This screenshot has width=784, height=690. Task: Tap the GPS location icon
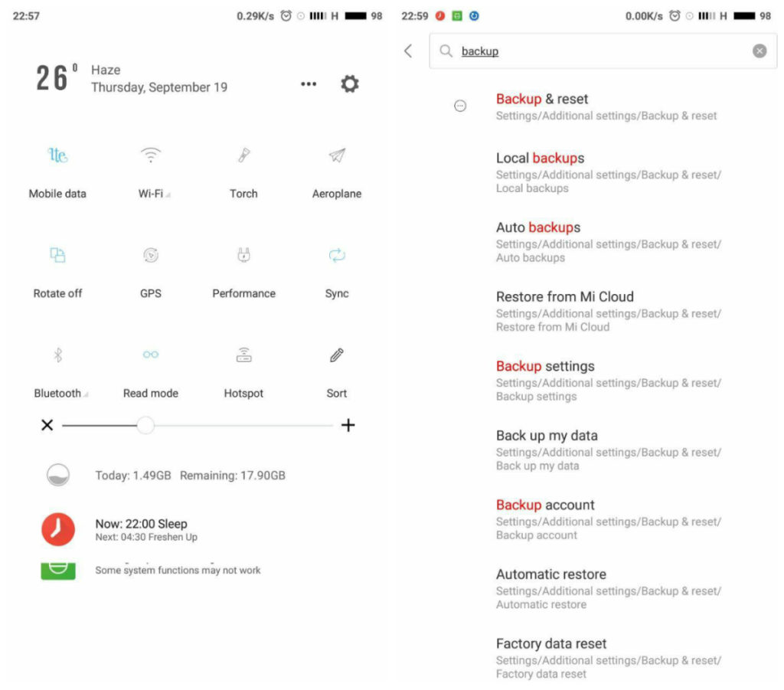tap(151, 255)
